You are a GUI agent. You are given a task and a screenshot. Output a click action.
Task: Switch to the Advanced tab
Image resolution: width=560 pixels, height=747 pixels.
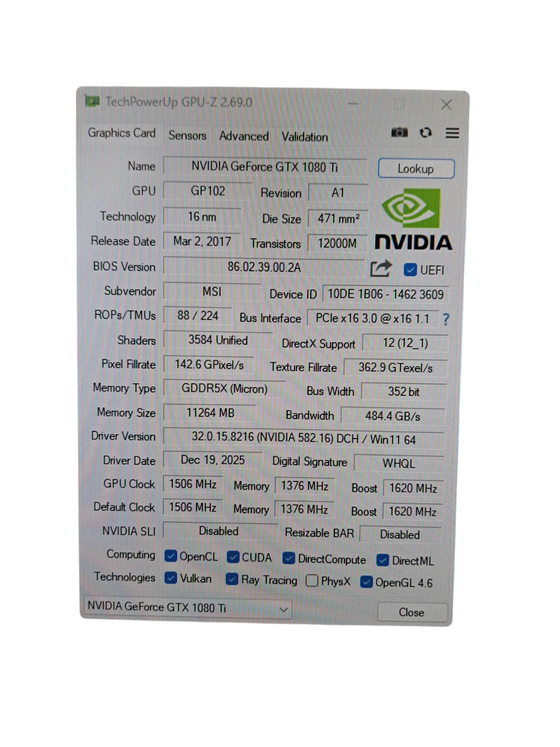point(244,136)
